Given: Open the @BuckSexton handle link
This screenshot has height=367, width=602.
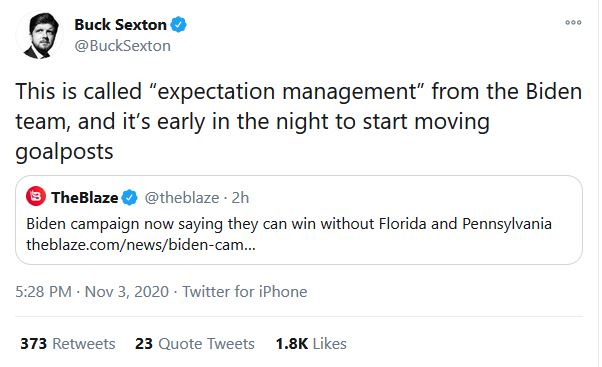Looking at the screenshot, I should [x=122, y=46].
